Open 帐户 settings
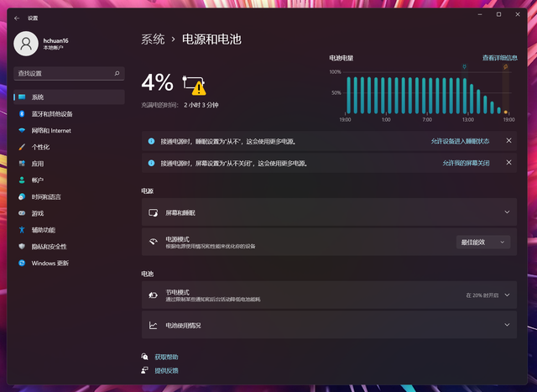Viewport: 537px width, 392px height. click(69, 180)
